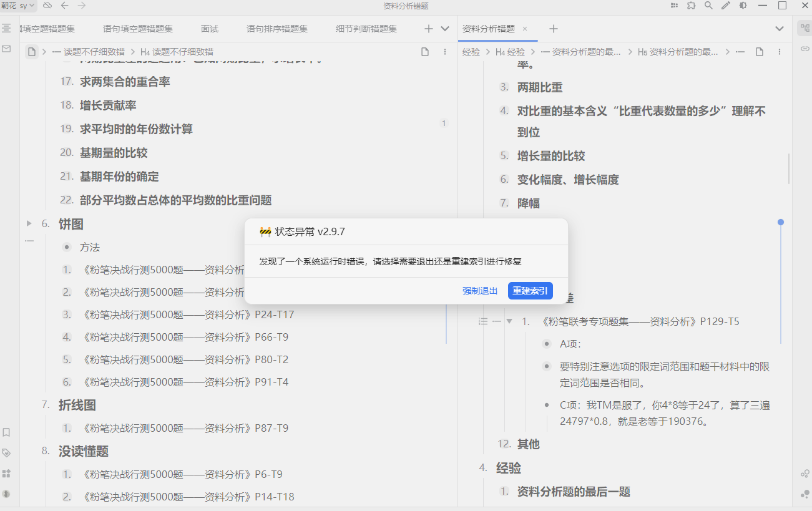Click the 增长贡献率 list item
The width and height of the screenshot is (812, 511).
coord(108,105)
